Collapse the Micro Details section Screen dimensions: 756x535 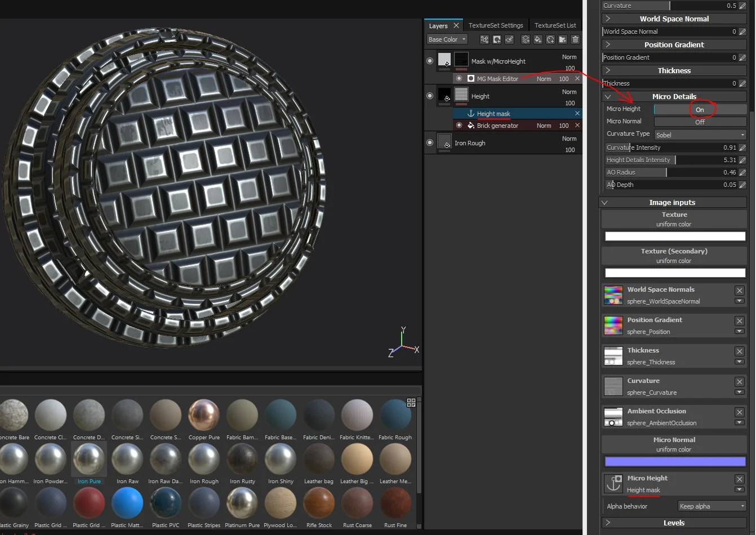click(674, 96)
